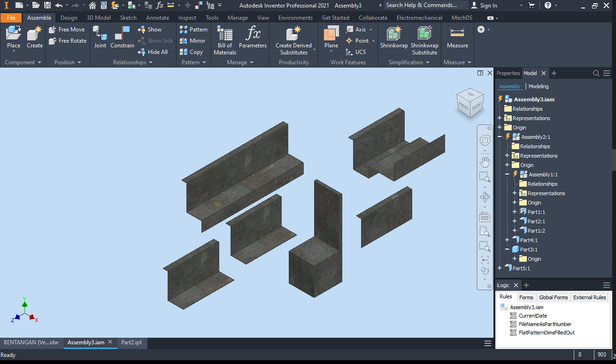The image size is (616, 364).
Task: Start Shrinkwrap Substitute
Action: (x=425, y=40)
